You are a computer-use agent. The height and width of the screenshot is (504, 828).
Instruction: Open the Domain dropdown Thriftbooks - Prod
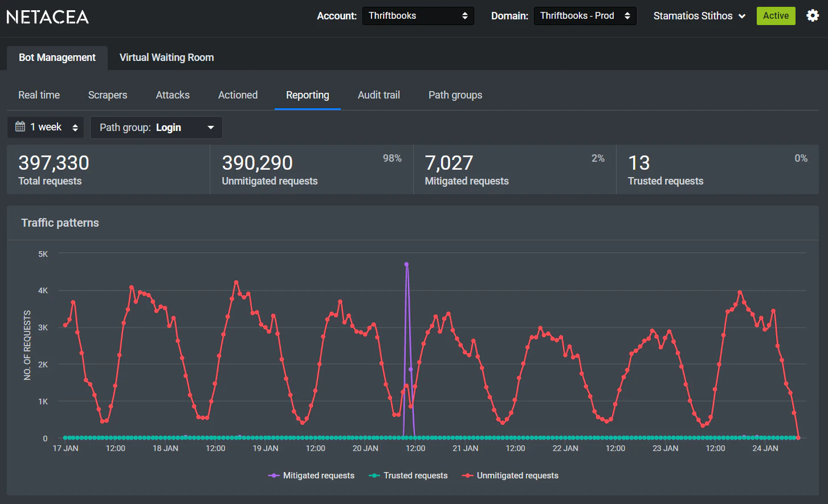point(585,15)
